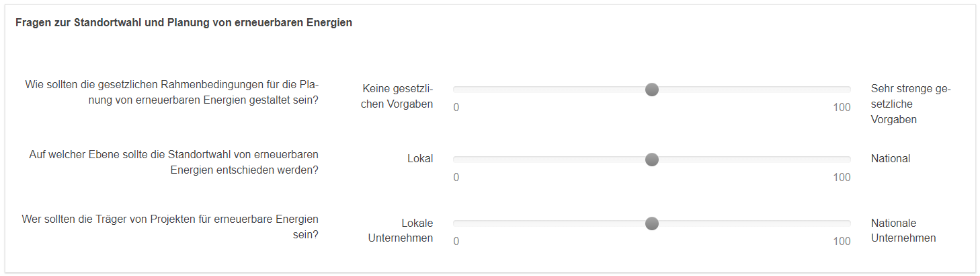Click the 100 mark under the Vorgaben slider
Image resolution: width=980 pixels, height=276 pixels.
click(x=842, y=108)
